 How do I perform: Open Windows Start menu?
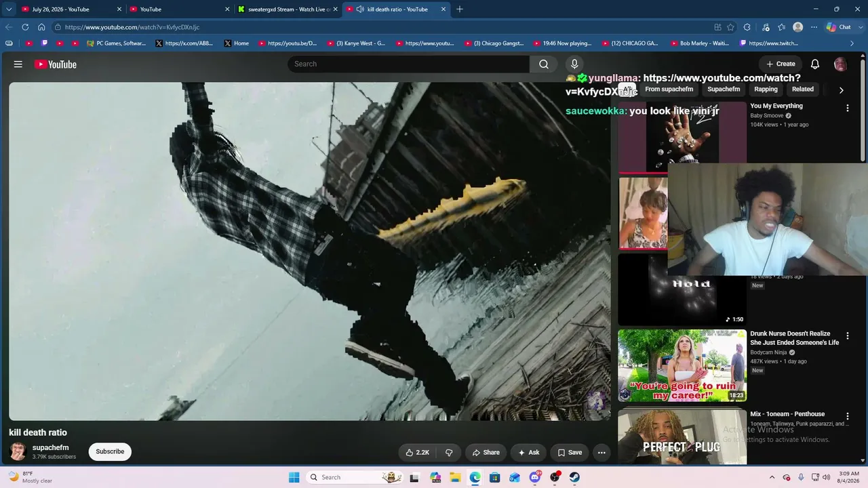294,477
